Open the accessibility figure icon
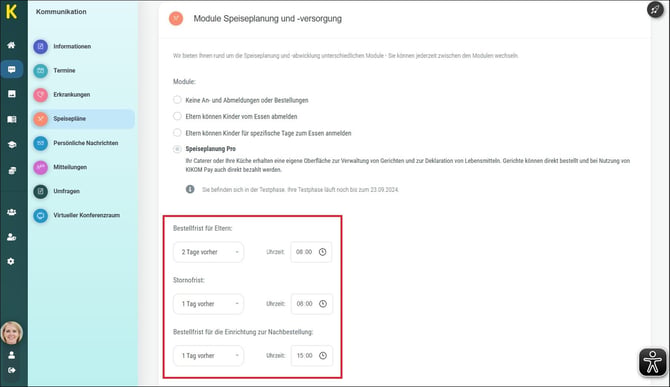The height and width of the screenshot is (387, 670). 652,363
